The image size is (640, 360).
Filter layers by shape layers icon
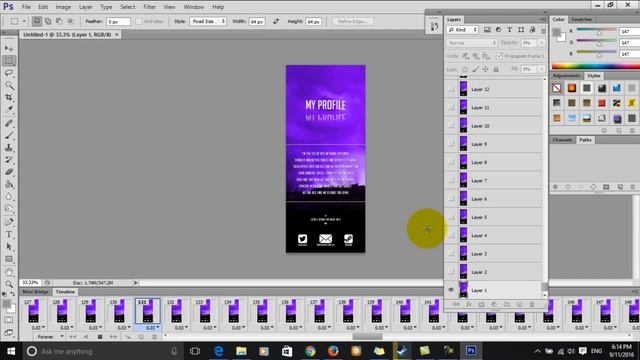coord(521,30)
